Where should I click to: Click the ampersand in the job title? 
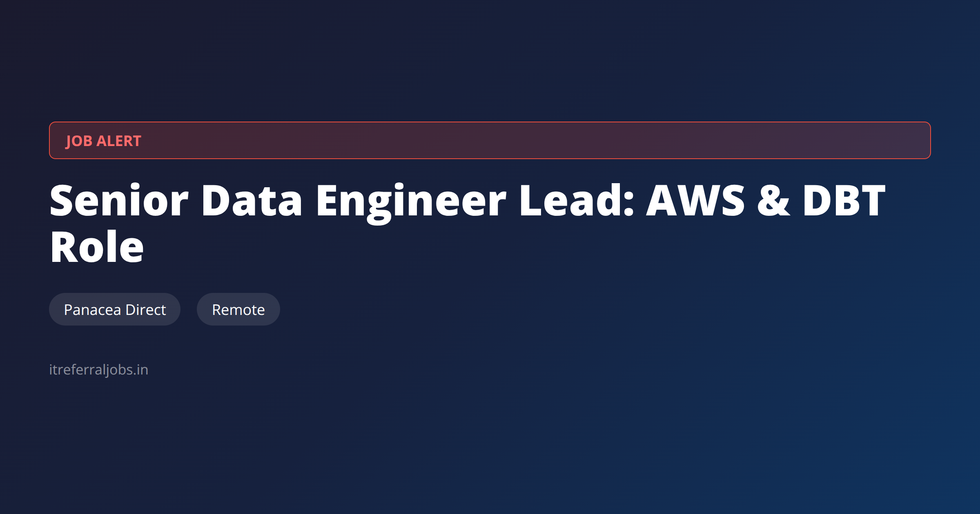pyautogui.click(x=773, y=201)
